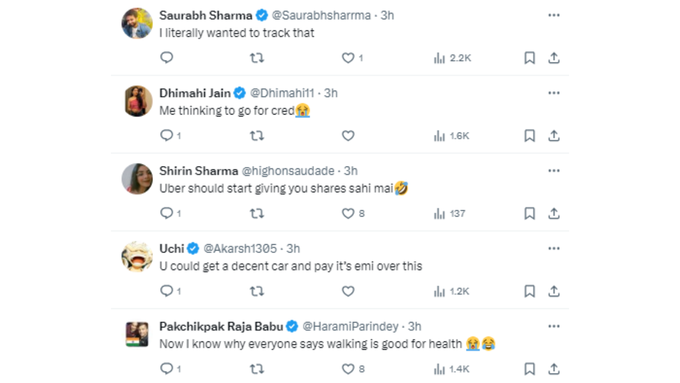Open Pakchikpak Raja Babu's profile name
The image size is (680, 383).
pos(221,326)
